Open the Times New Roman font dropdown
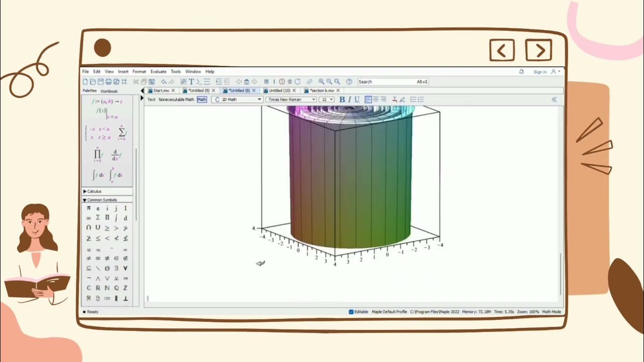 pyautogui.click(x=291, y=100)
